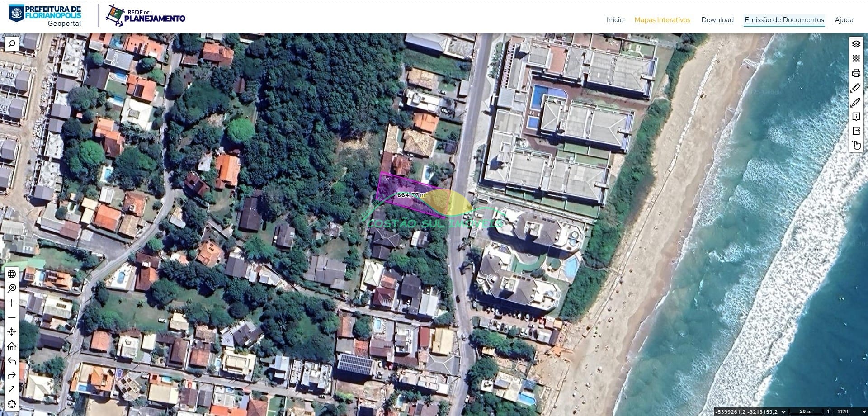Screen dimensions: 868x416
Task: Click the export arrow icon
Action: click(x=856, y=131)
